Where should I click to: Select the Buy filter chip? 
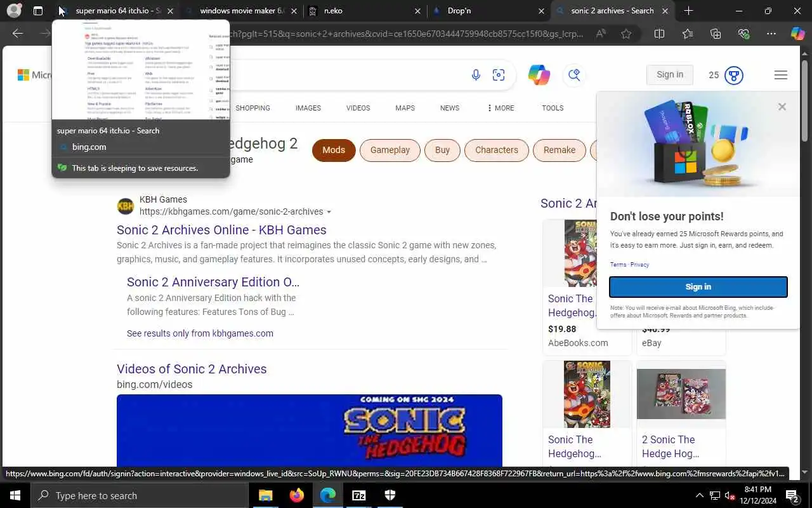pyautogui.click(x=442, y=150)
